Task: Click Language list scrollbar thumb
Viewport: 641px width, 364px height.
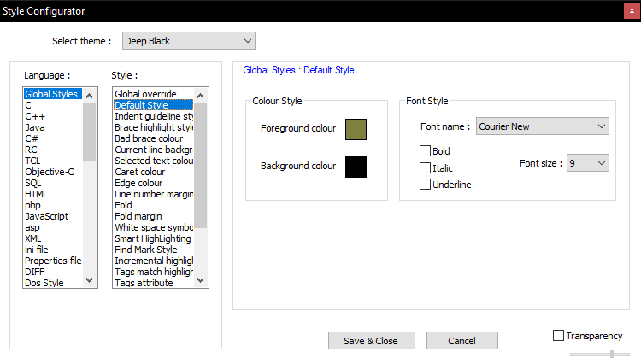Action: coord(90,132)
